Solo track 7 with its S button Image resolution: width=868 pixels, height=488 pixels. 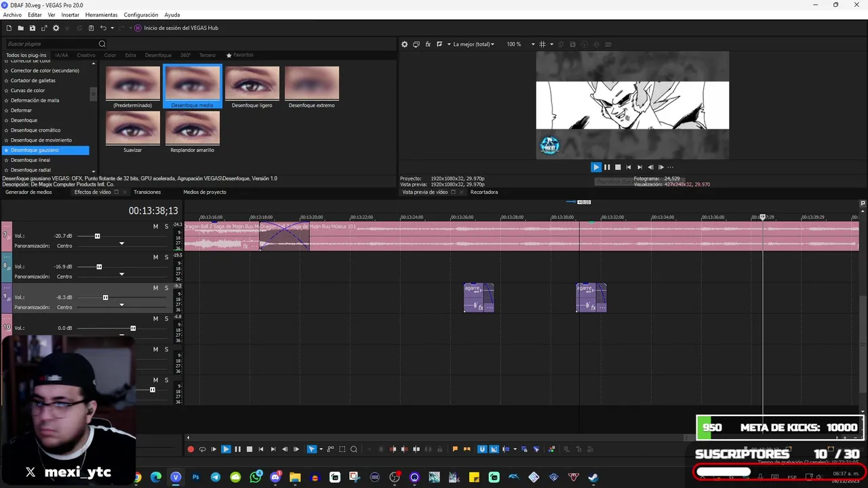pyautogui.click(x=166, y=226)
